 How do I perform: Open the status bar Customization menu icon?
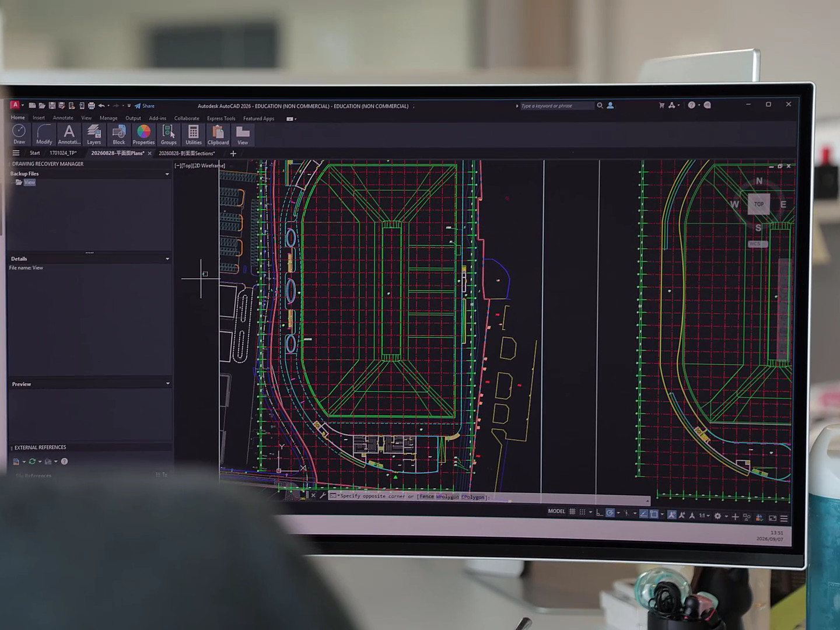click(784, 518)
